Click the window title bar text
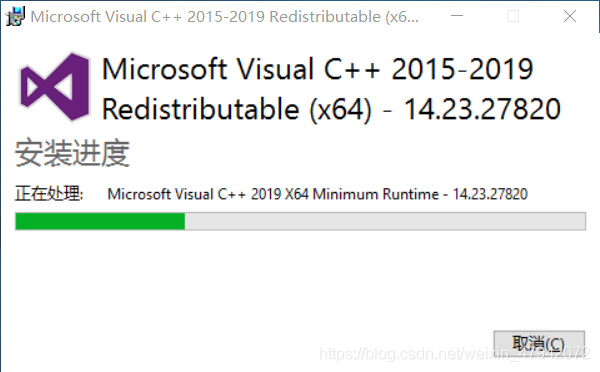Viewport: 600px width, 372px height. [225, 17]
